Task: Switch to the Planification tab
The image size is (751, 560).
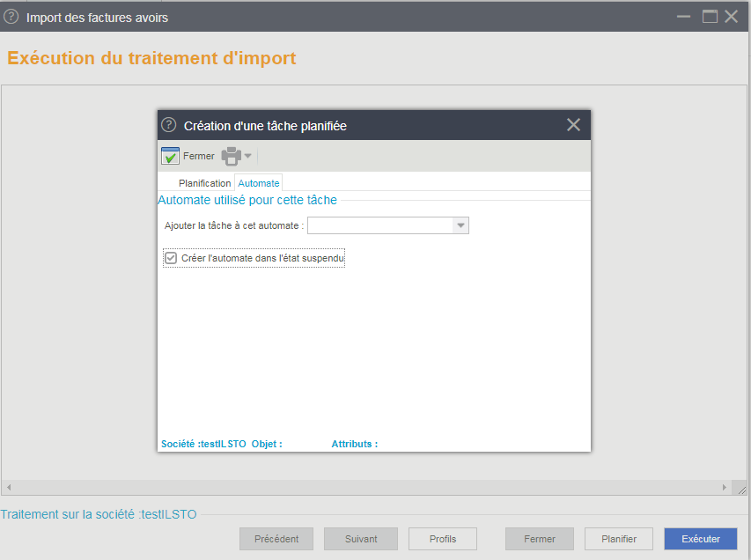Action: (x=204, y=183)
